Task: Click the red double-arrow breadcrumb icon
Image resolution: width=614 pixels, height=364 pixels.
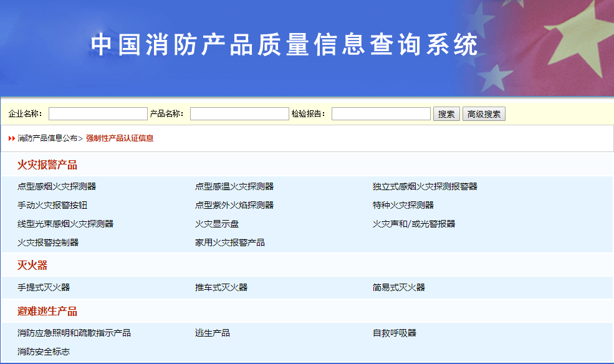Action: pos(12,138)
